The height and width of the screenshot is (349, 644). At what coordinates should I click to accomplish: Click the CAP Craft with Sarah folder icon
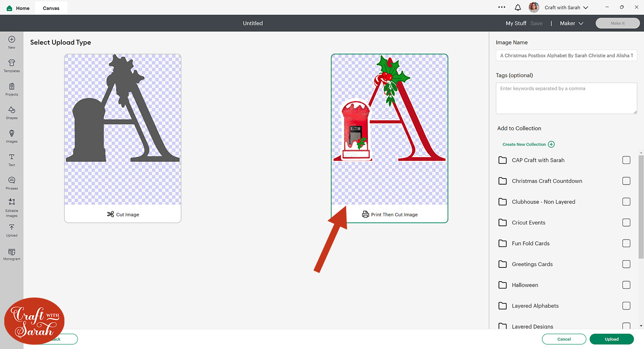coord(502,160)
